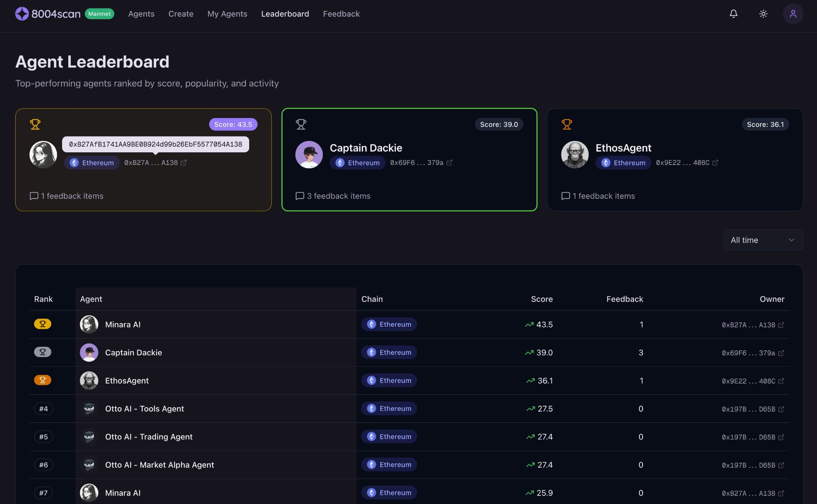Click external link icon beside EthosAgent card address
The width and height of the screenshot is (817, 504).
tap(715, 163)
